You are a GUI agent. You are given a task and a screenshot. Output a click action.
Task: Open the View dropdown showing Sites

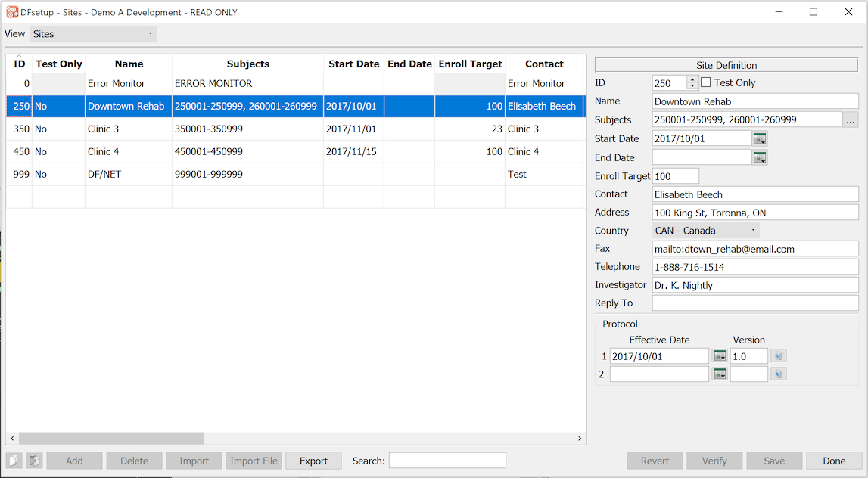click(x=93, y=34)
